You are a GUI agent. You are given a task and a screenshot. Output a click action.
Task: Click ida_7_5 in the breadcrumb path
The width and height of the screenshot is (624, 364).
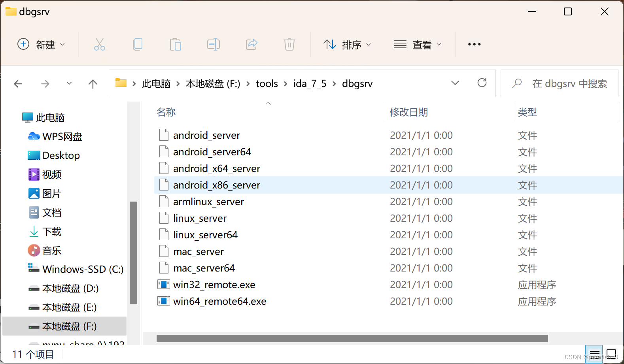tap(310, 84)
